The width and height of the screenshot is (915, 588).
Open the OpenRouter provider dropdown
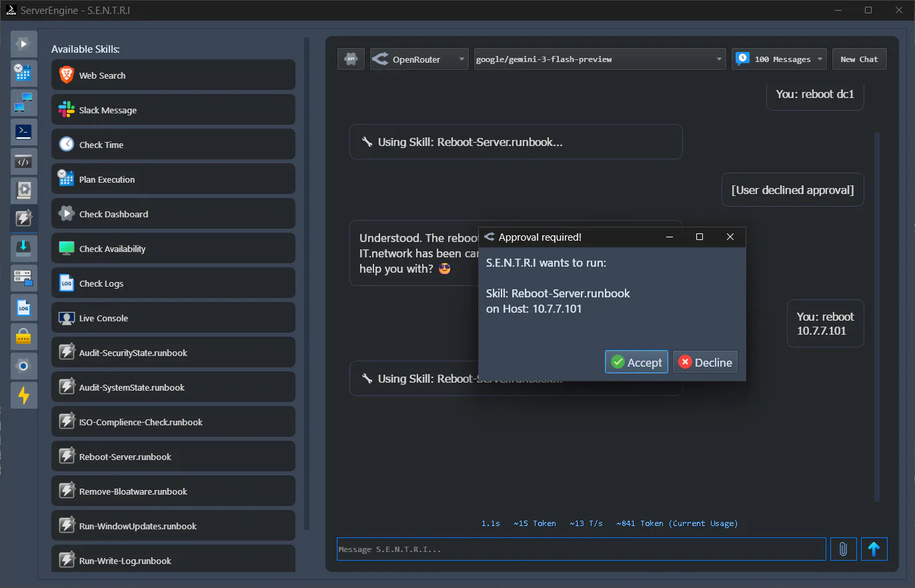click(419, 59)
